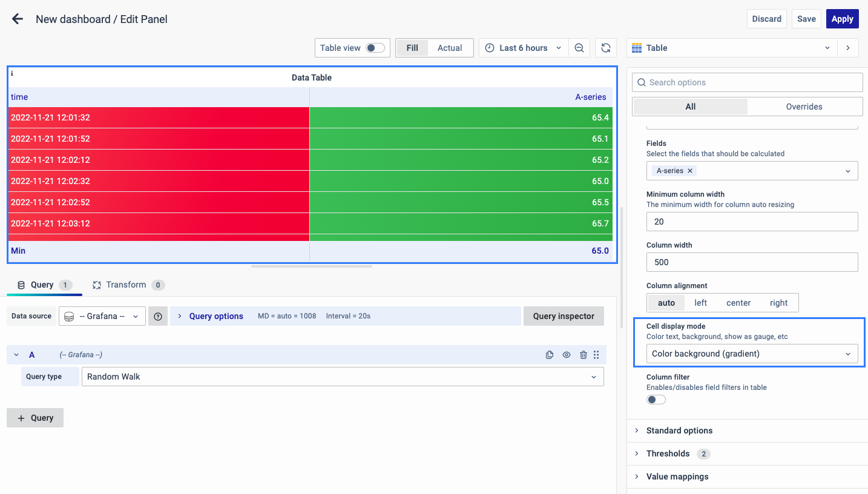Image resolution: width=868 pixels, height=494 pixels.
Task: Toggle the Table view switch
Action: (375, 48)
